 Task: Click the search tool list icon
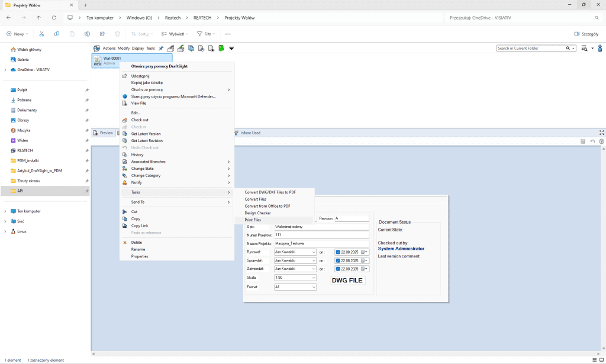click(x=584, y=49)
